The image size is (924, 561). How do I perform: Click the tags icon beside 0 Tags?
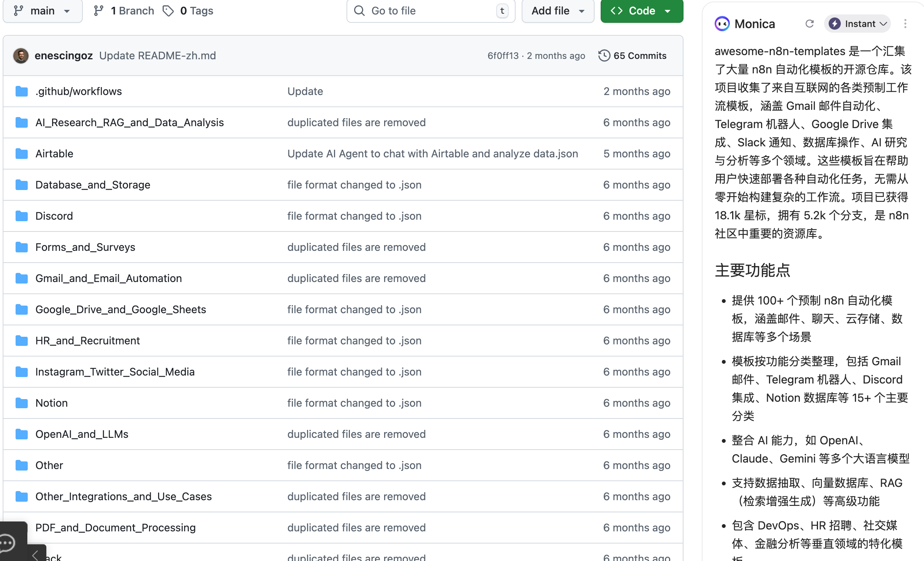point(168,11)
